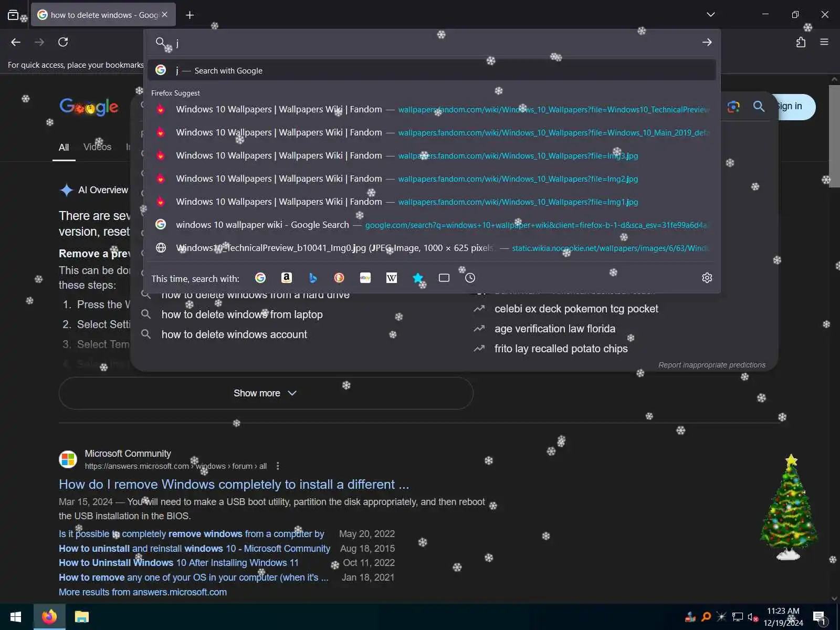Open the Windows notification center
The width and height of the screenshot is (840, 630).
pyautogui.click(x=820, y=618)
